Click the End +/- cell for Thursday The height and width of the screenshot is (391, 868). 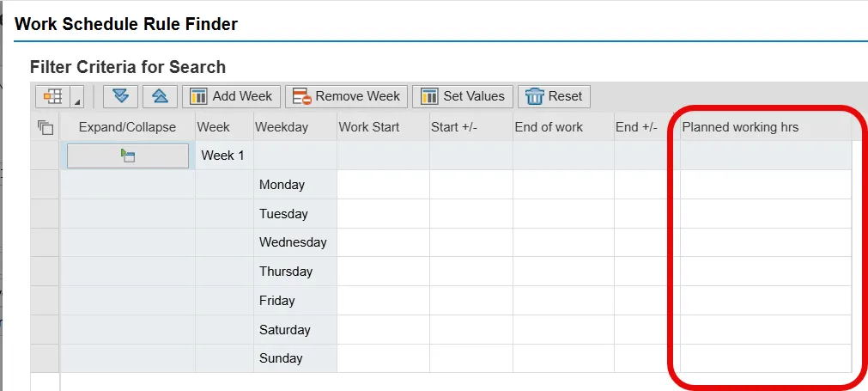coord(646,272)
